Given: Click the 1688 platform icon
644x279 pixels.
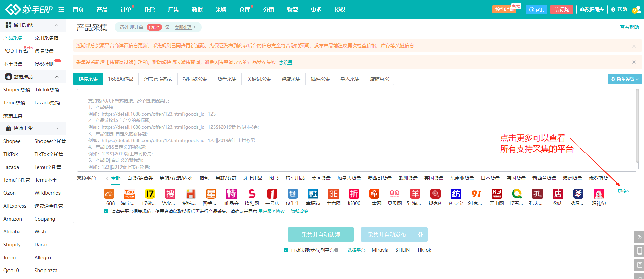Looking at the screenshot, I should click(109, 194).
